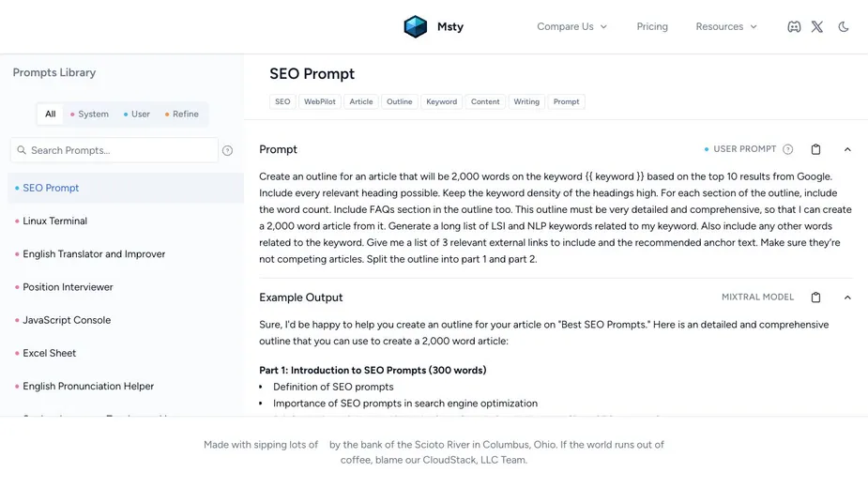The image size is (868, 488).
Task: Collapse the Example Output section chevron
Action: 847,297
